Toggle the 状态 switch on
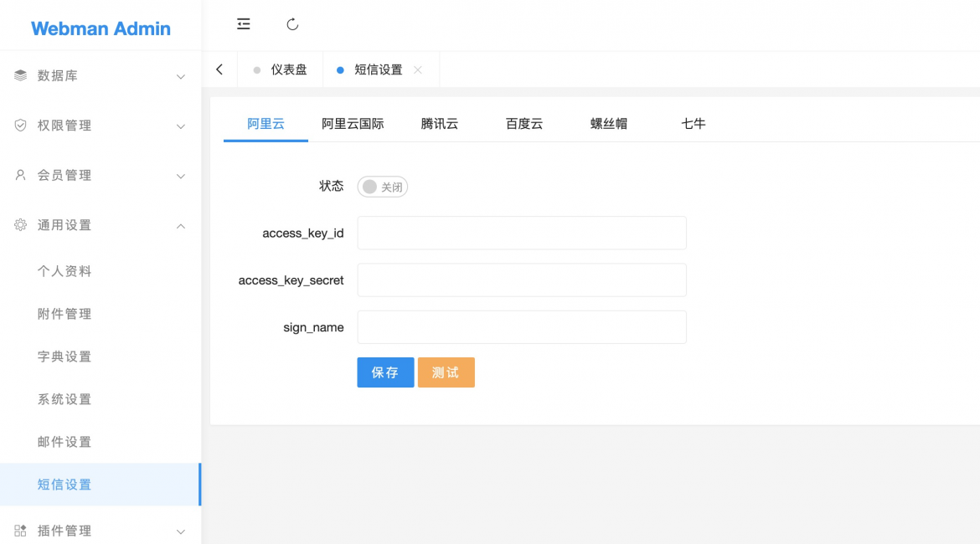This screenshot has height=544, width=980. [x=383, y=187]
